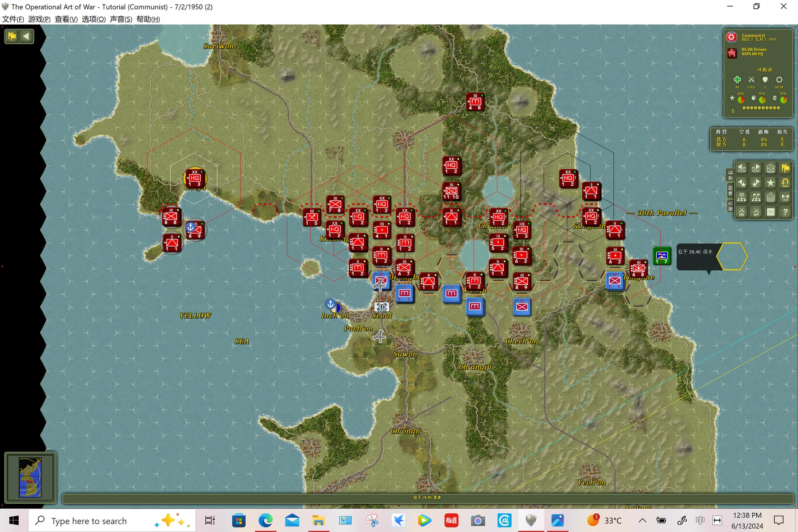Screen dimensions: 798x532
Task: Click the 空优 column header in air table
Action: 744,132
